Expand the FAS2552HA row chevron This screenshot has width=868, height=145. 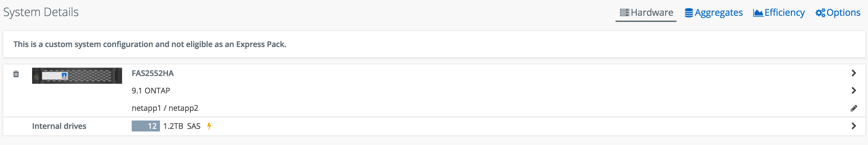854,73
